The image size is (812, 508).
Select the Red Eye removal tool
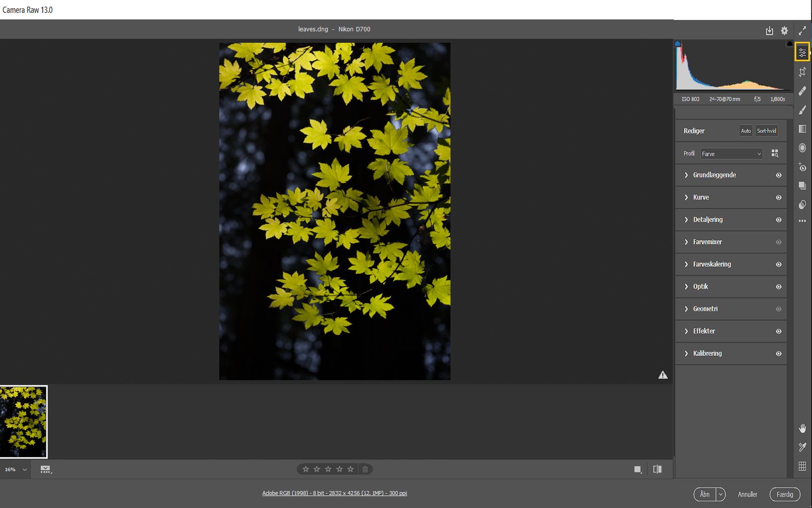[x=802, y=167]
